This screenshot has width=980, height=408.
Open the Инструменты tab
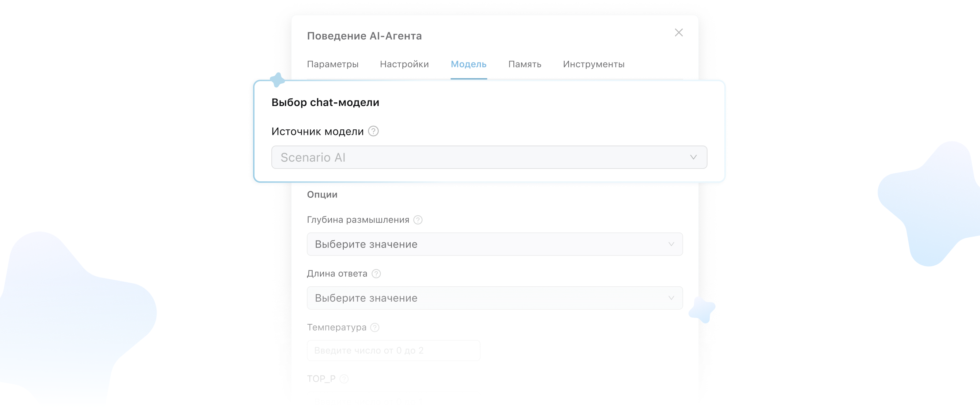coord(593,64)
